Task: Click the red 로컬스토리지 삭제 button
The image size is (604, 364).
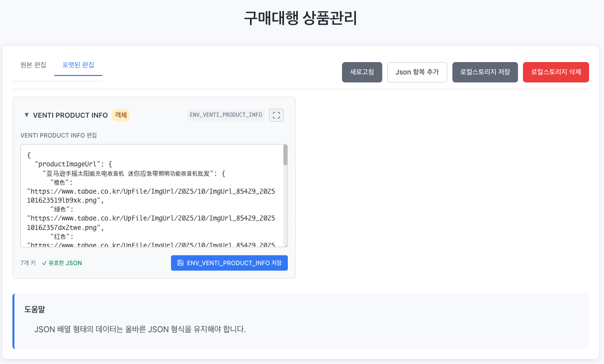Action: [556, 72]
